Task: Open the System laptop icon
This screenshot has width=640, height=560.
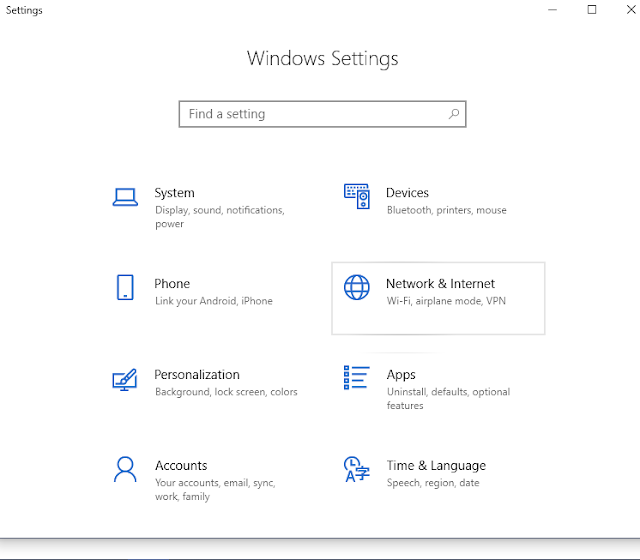Action: [x=125, y=197]
